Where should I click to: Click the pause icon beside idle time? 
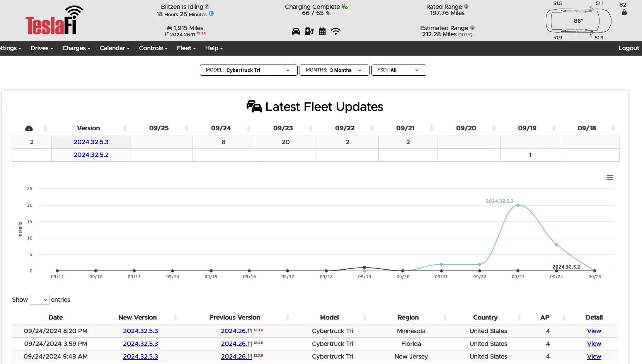[211, 14]
